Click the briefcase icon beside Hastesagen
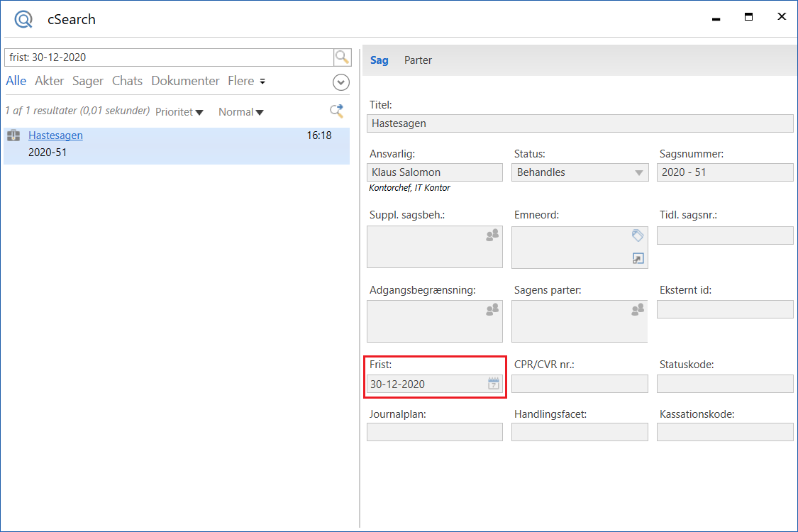The image size is (798, 532). [x=13, y=135]
